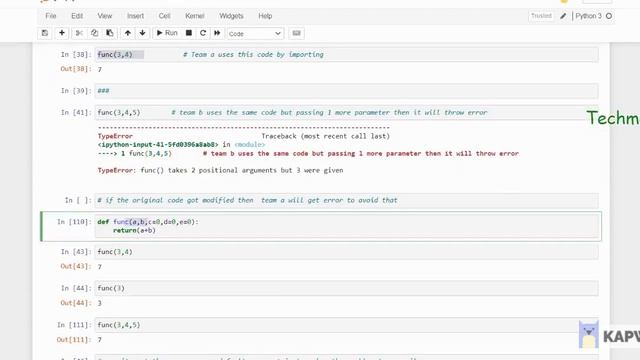Click the Out[38] output value 7

coord(100,69)
